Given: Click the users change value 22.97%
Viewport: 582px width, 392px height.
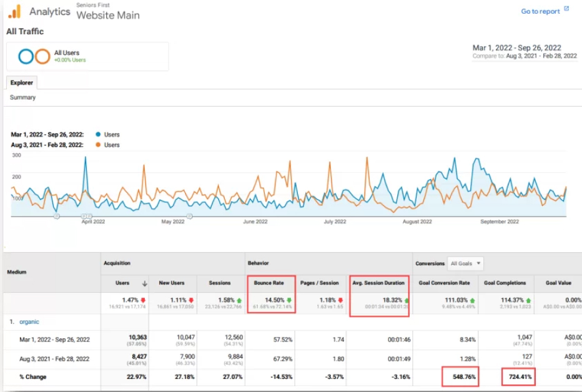Looking at the screenshot, I should (x=136, y=377).
